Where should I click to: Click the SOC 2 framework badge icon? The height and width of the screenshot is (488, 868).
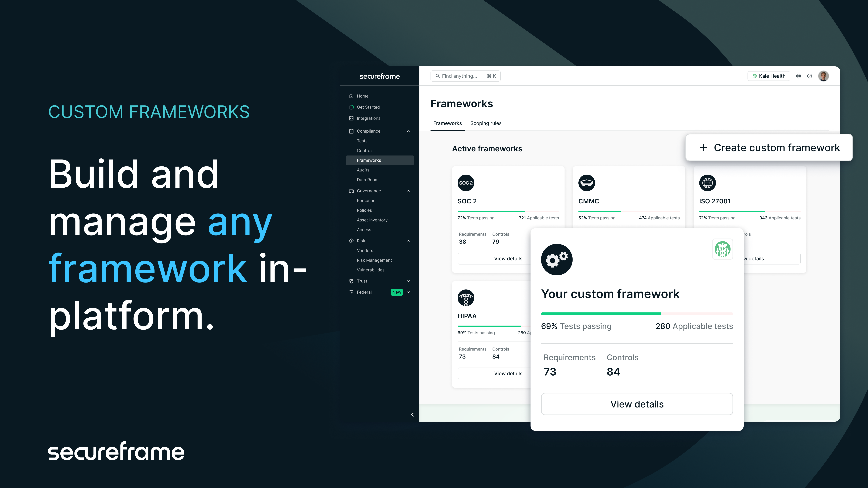click(466, 183)
